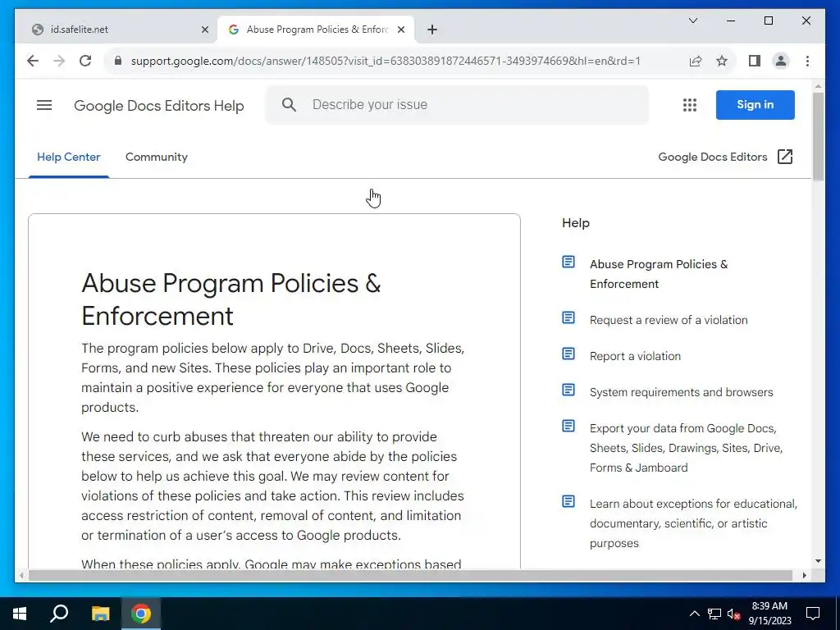Switch to the Help Center tab
Screen dimensions: 840x630
(69, 157)
